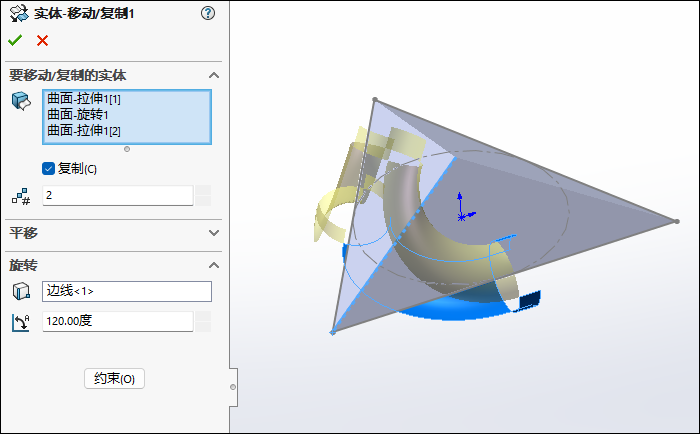The width and height of the screenshot is (700, 434).
Task: Click the 平移 section heading text
Action: click(x=24, y=233)
